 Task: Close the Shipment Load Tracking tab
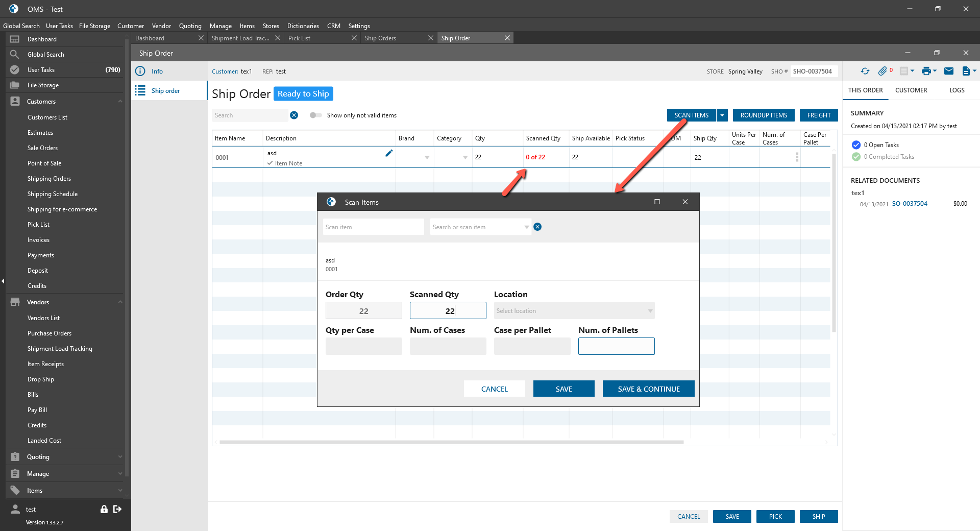click(x=278, y=38)
